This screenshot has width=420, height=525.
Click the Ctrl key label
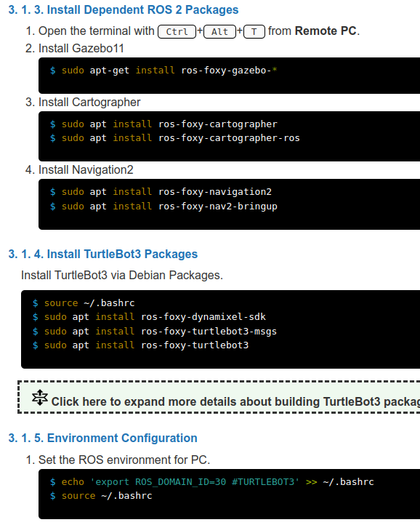coord(177,31)
